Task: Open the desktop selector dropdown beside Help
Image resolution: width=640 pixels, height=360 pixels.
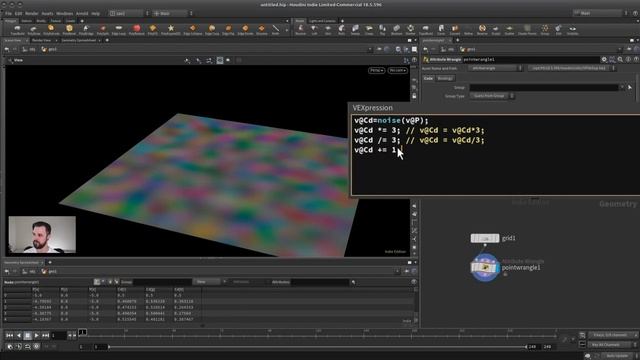Action: 129,13
